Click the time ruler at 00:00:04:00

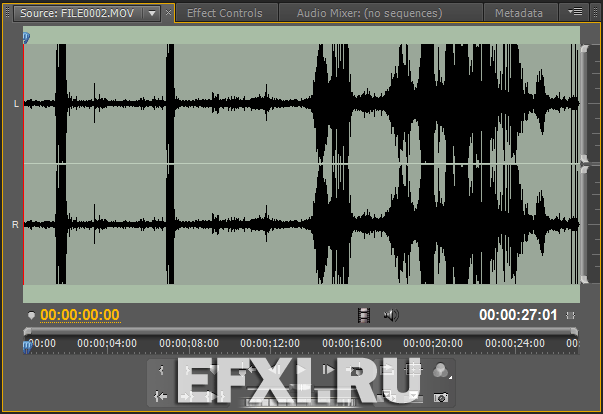tap(107, 343)
